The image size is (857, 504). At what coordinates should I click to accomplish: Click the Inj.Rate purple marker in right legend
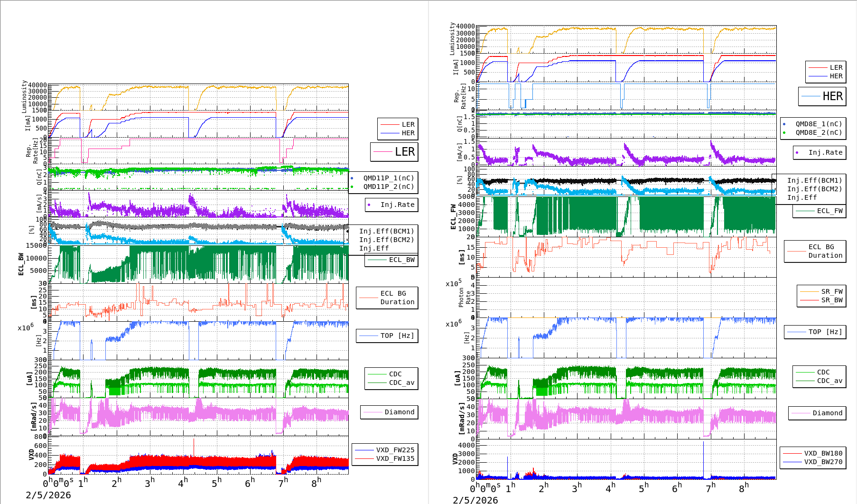[797, 153]
